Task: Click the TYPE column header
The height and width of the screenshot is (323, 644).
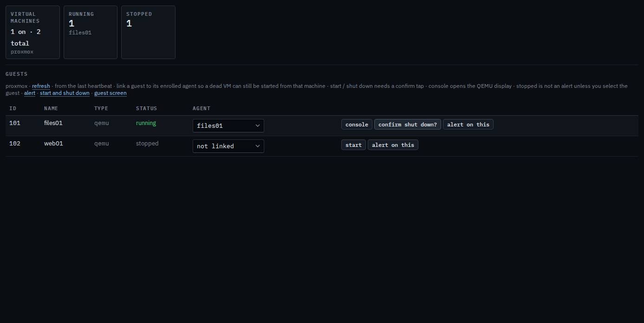Action: point(101,108)
